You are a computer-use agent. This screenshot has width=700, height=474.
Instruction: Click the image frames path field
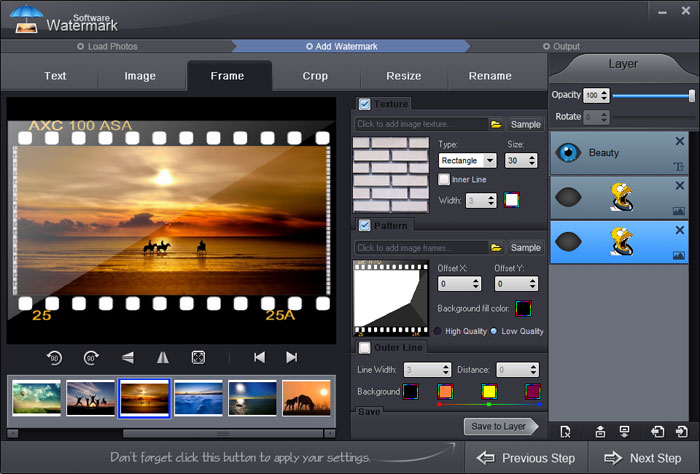[x=421, y=247]
